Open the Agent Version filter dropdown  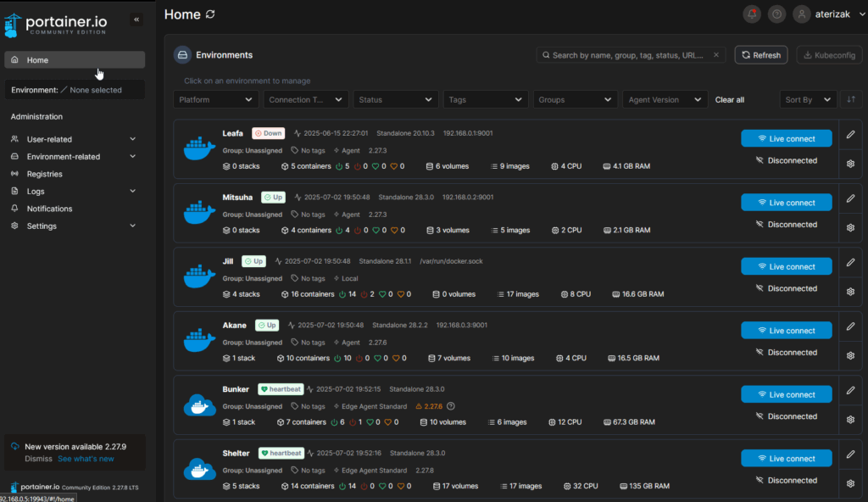click(x=665, y=100)
